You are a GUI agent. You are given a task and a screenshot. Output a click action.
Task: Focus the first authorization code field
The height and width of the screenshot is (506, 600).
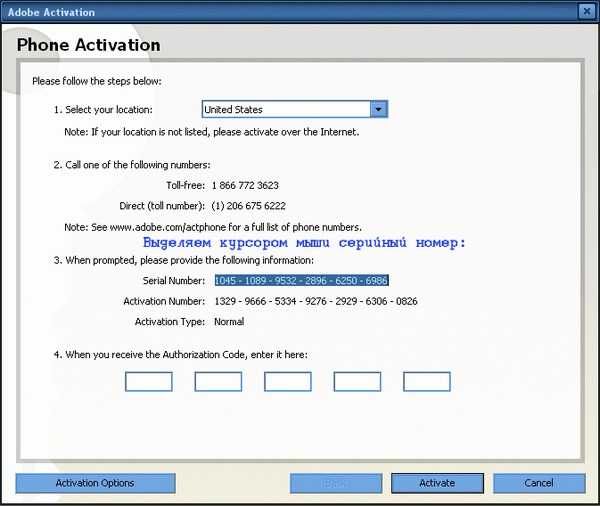tap(149, 382)
